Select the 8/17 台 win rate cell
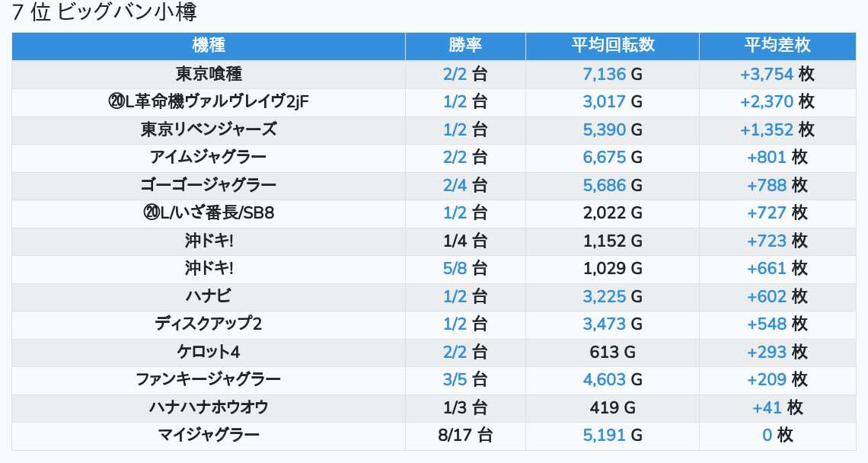Screen dimensions: 868x463 pos(465,435)
